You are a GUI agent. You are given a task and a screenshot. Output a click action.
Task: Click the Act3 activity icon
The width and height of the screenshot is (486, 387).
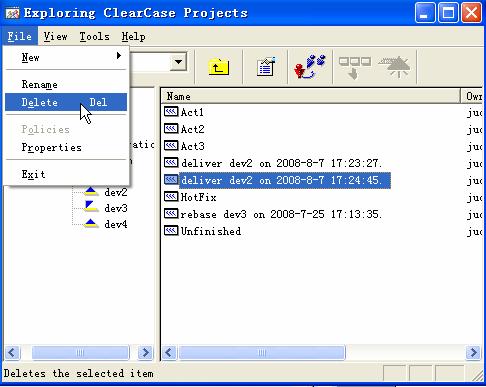171,146
